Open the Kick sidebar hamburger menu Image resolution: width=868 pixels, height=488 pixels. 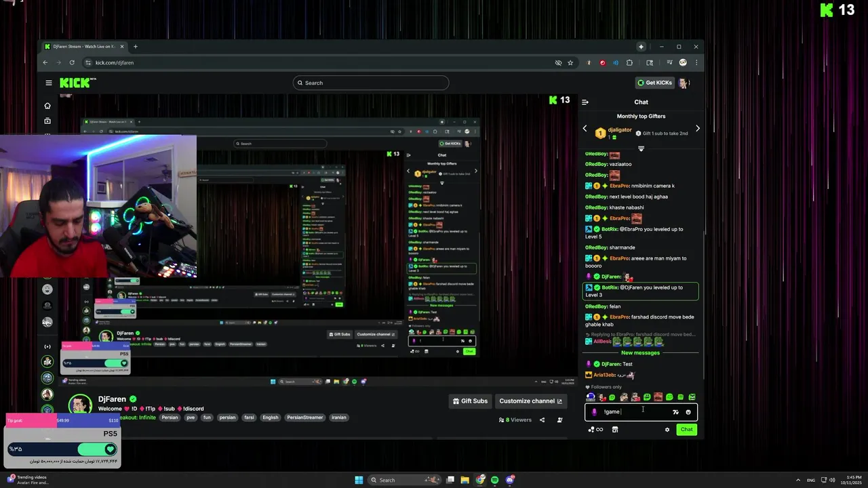click(x=48, y=83)
